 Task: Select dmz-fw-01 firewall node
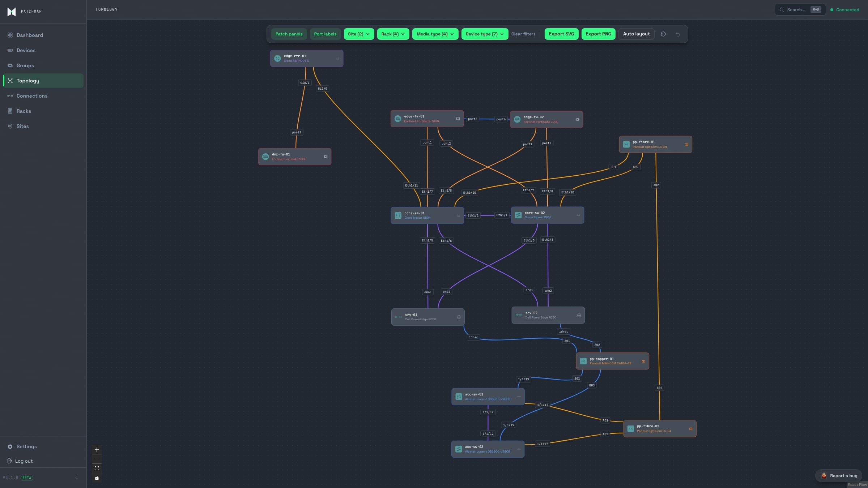click(x=295, y=157)
